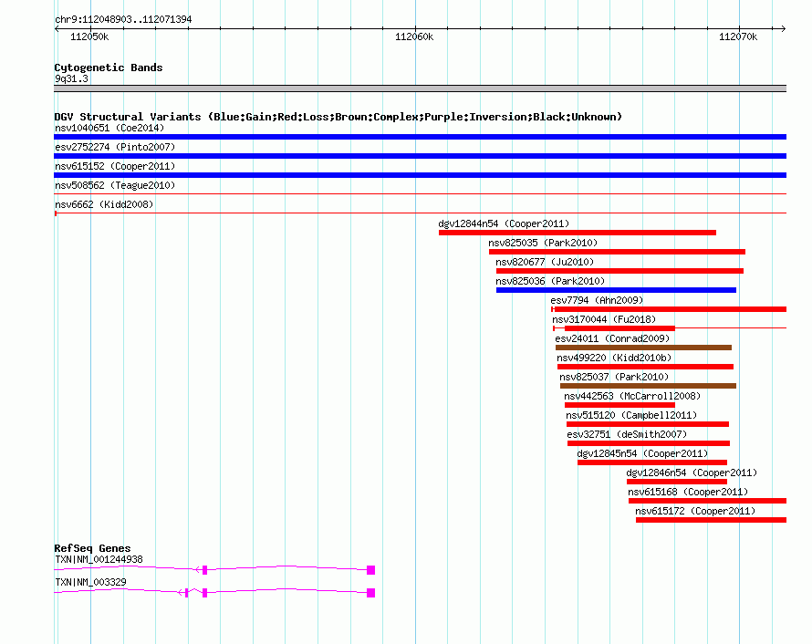The image size is (812, 644).
Task: Select the TXN|NM_001244938 gene track
Action: coord(214,569)
